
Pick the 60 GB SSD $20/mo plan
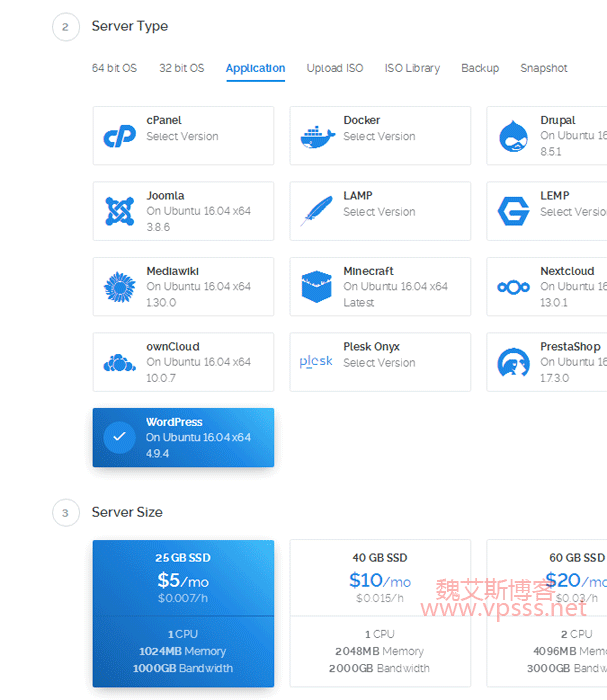550,613
